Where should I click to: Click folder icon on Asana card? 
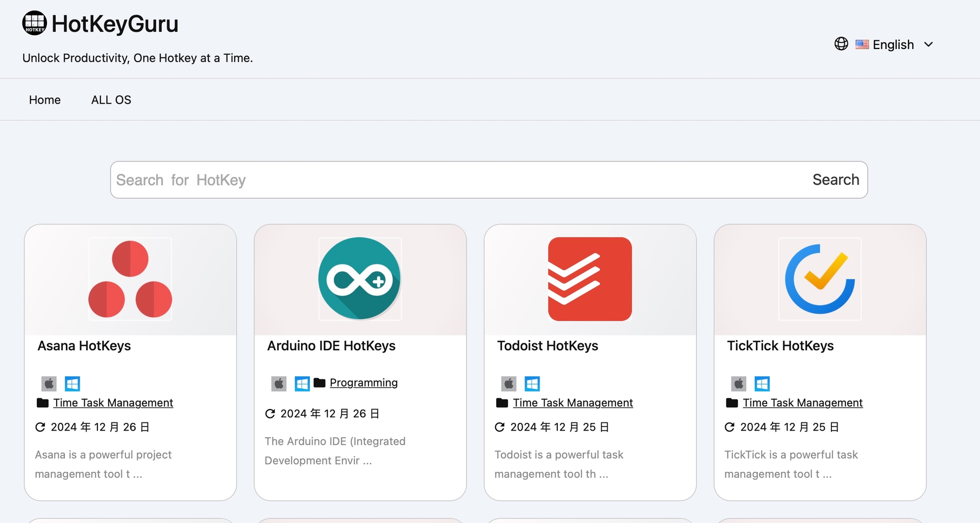(43, 403)
